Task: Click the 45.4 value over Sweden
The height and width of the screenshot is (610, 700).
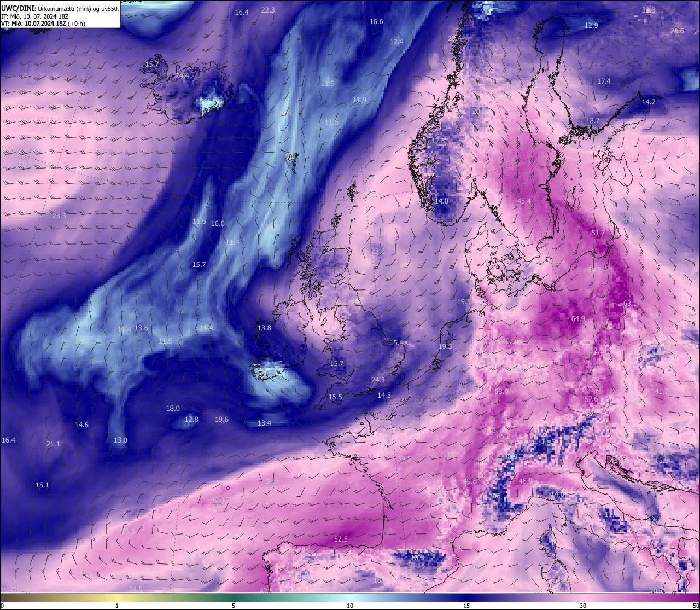Action: [x=524, y=201]
